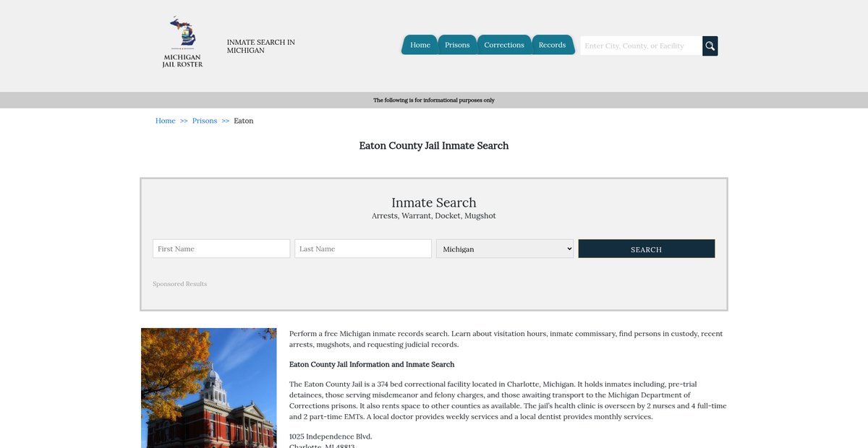Click the Eaton County courthouse photo
This screenshot has width=868, height=448.
click(209, 388)
